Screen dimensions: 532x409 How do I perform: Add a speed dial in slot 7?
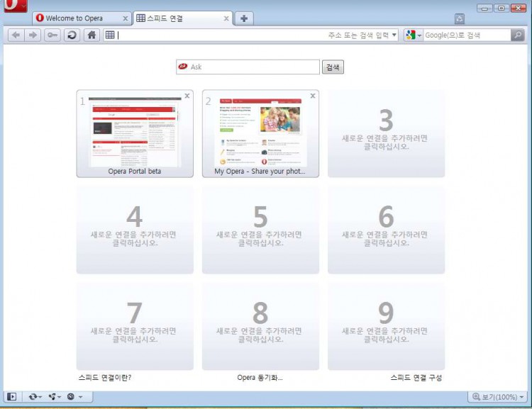pos(135,326)
